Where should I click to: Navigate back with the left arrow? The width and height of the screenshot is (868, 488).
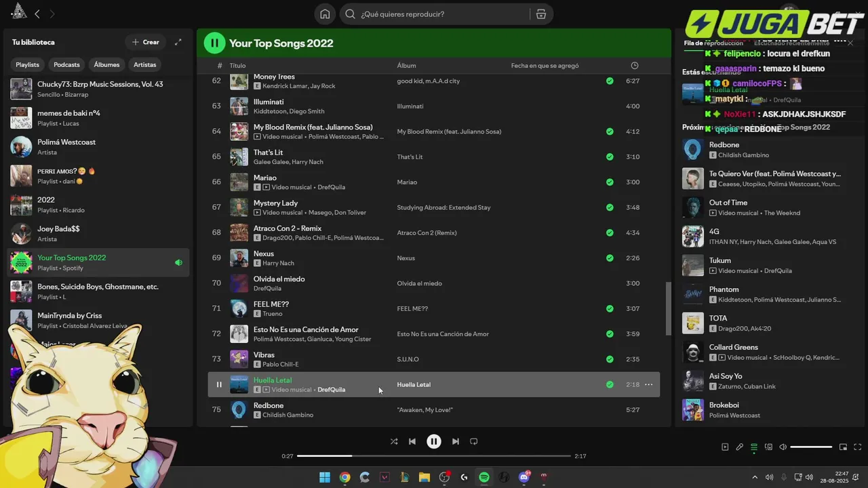[37, 14]
